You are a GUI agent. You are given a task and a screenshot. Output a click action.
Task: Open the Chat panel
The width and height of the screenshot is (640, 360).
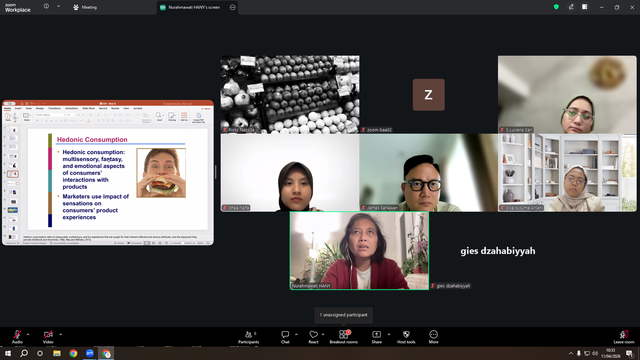click(x=285, y=337)
